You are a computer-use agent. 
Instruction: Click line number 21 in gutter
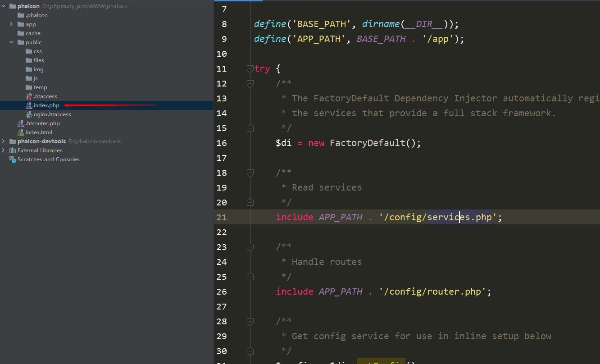pos(222,217)
